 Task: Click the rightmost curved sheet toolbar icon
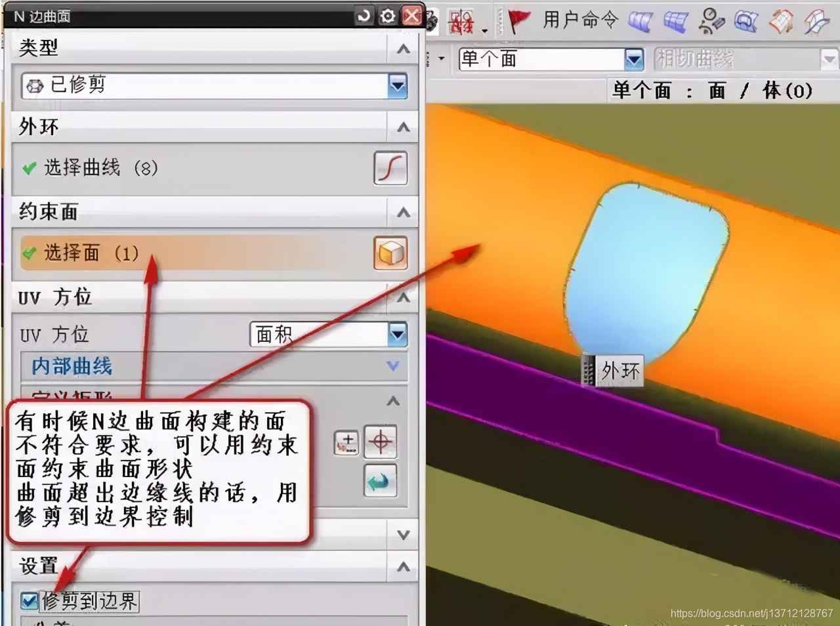817,22
